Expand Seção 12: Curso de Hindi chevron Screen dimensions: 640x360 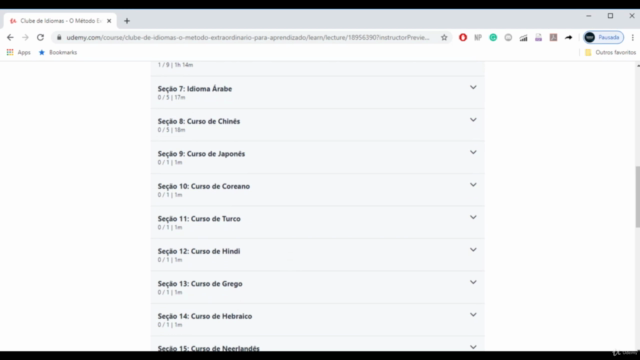click(473, 250)
